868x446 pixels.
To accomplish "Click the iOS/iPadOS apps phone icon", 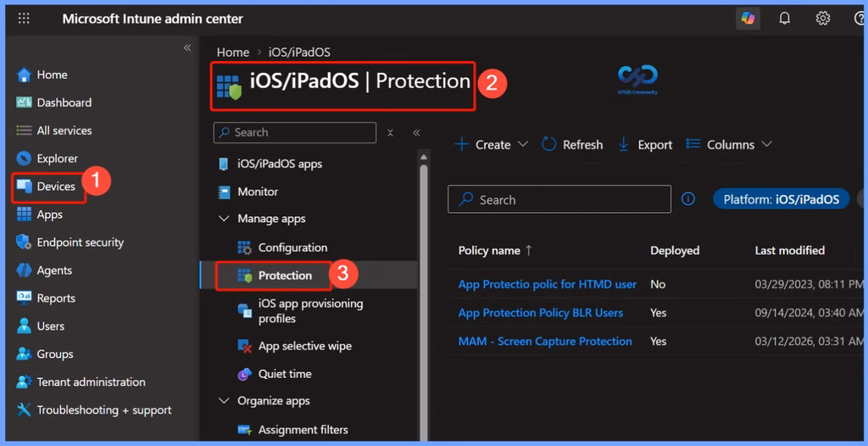I will (224, 164).
